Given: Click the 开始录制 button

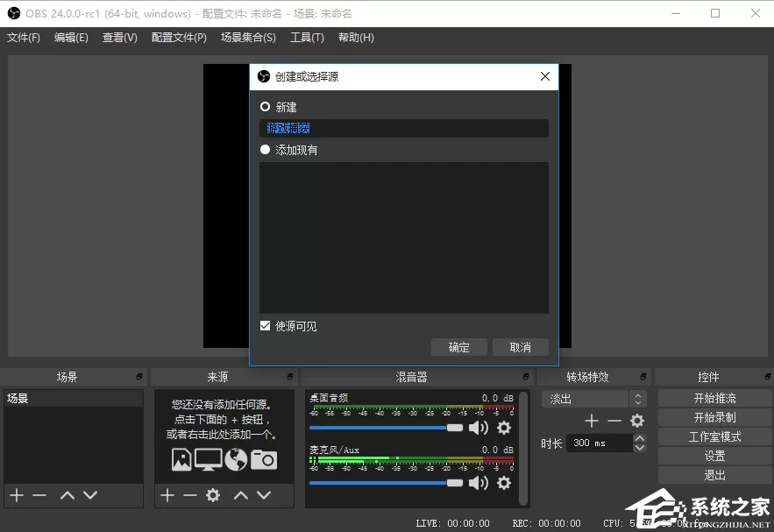Looking at the screenshot, I should click(714, 417).
